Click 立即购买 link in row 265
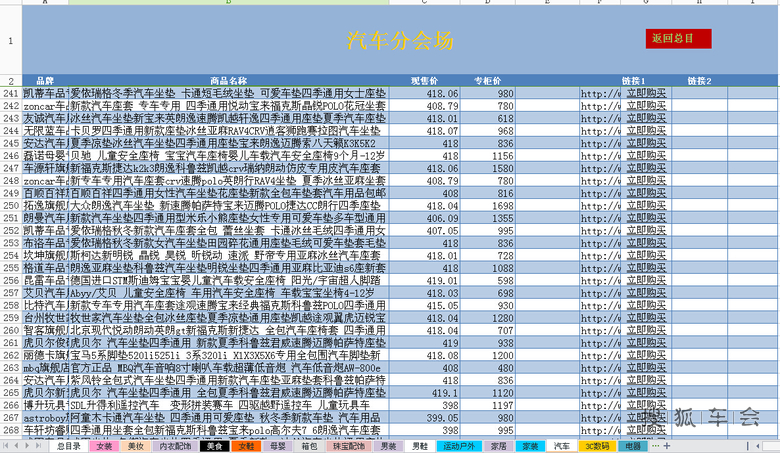This screenshot has height=453, width=780. [648, 393]
